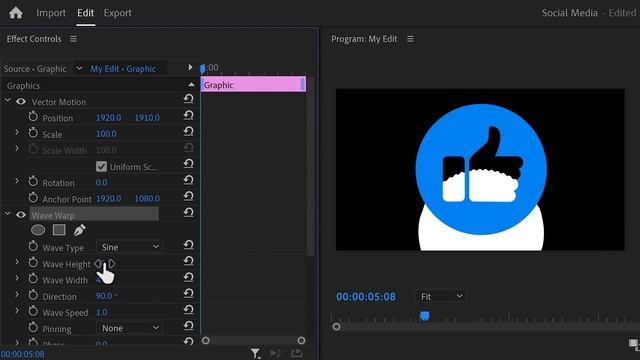Collapse the Vector Motion effect
Image resolution: width=640 pixels, height=360 pixels.
[8, 100]
